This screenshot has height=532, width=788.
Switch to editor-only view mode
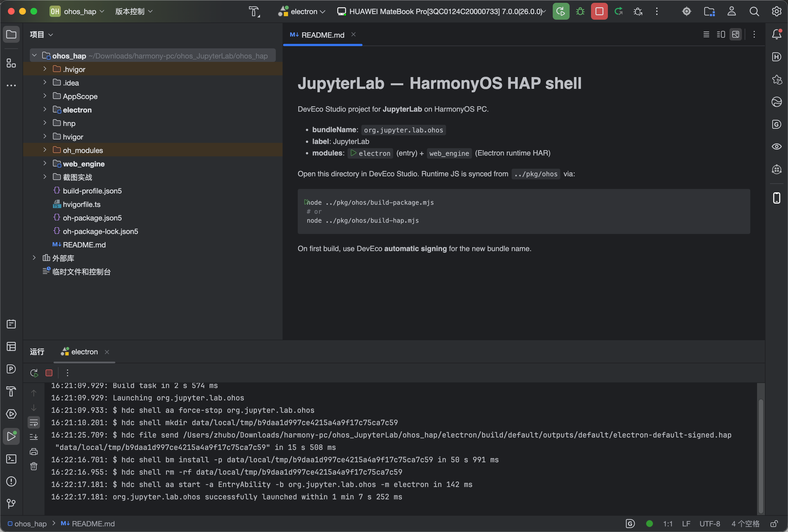click(x=706, y=34)
